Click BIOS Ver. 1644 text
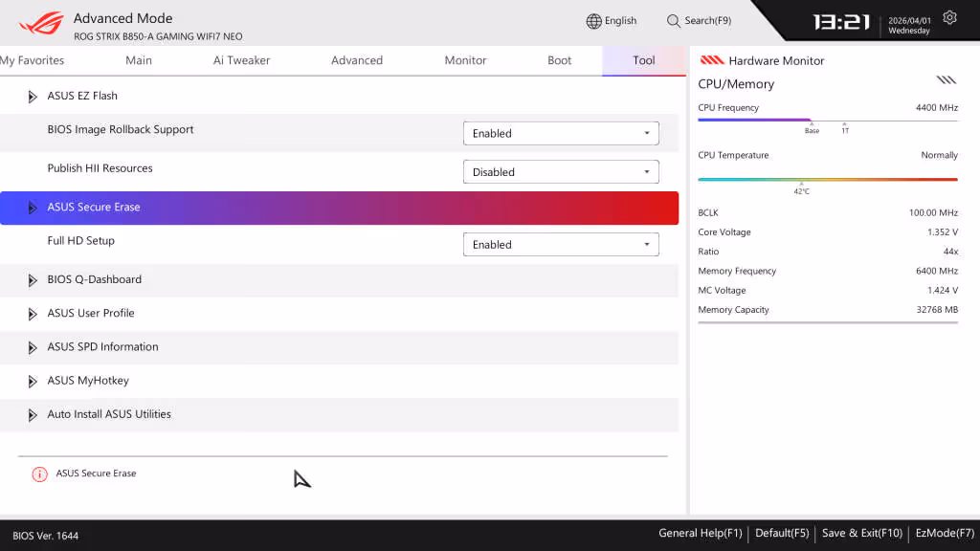This screenshot has height=551, width=980. tap(46, 536)
